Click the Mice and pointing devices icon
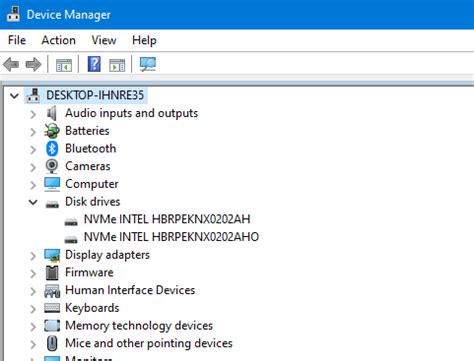The width and height of the screenshot is (474, 361). pyautogui.click(x=52, y=343)
